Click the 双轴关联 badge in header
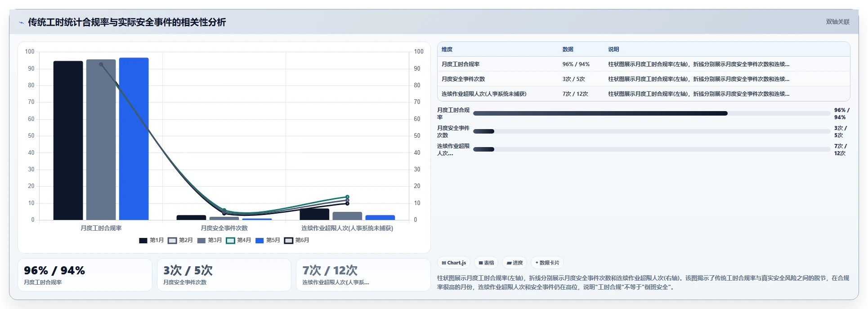This screenshot has height=309, width=868. pos(837,22)
